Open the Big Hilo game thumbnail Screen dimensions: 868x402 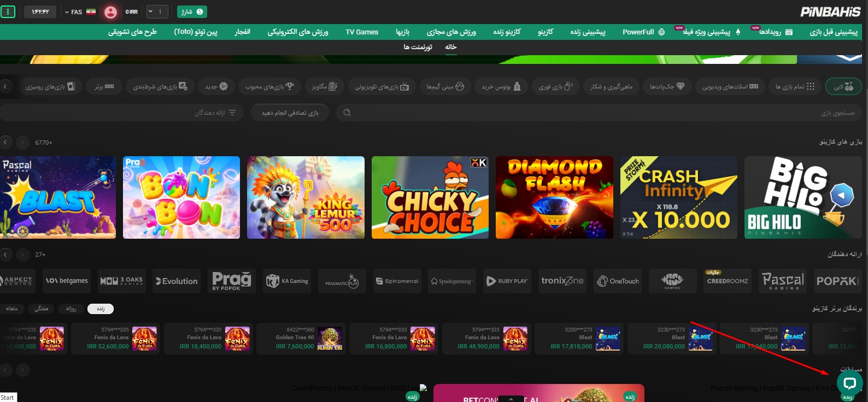(803, 198)
